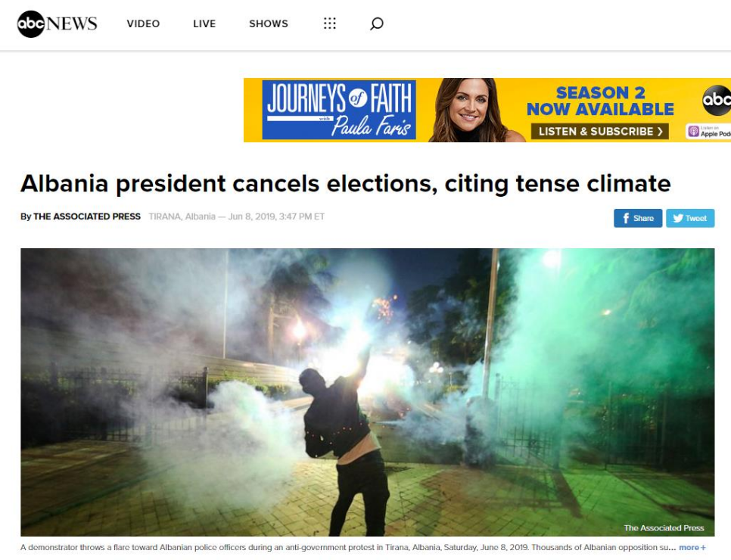Go to the LIVE section
731x560 pixels.
[x=204, y=23]
